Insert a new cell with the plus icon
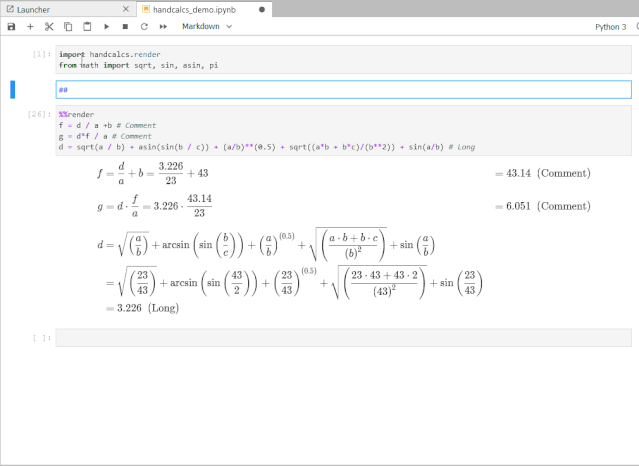639x466 pixels. (30, 27)
